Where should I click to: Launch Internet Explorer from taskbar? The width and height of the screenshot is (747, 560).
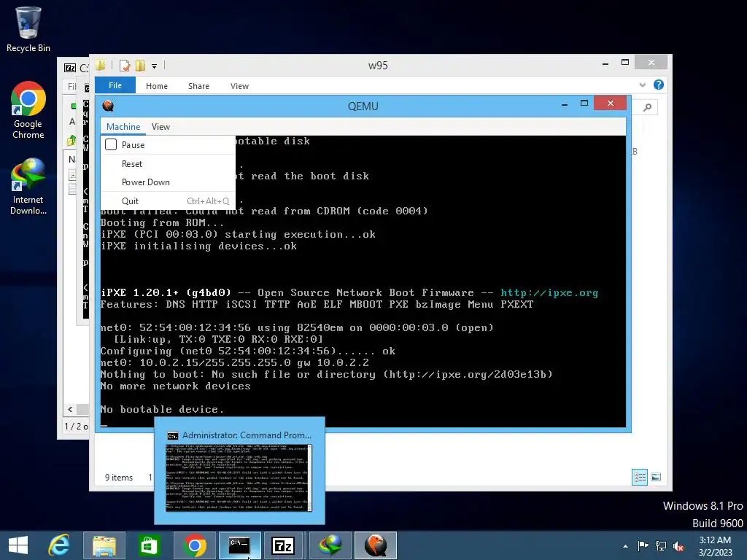coord(60,545)
